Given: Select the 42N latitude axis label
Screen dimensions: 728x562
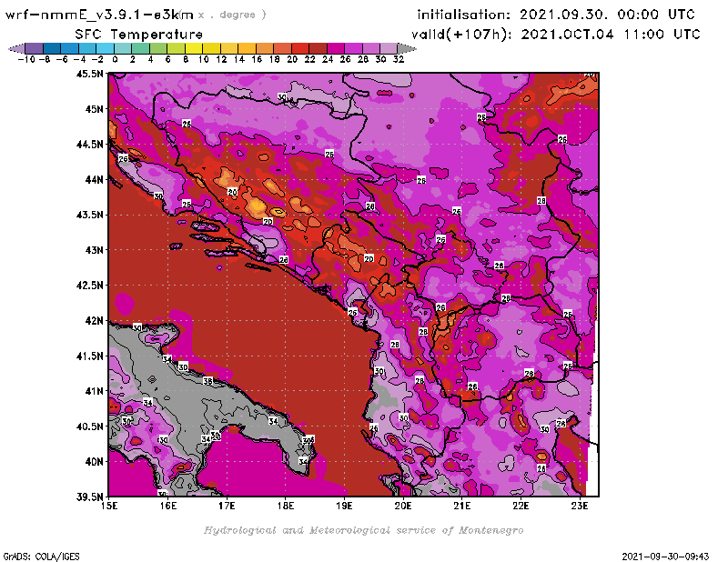Looking at the screenshot, I should point(94,320).
